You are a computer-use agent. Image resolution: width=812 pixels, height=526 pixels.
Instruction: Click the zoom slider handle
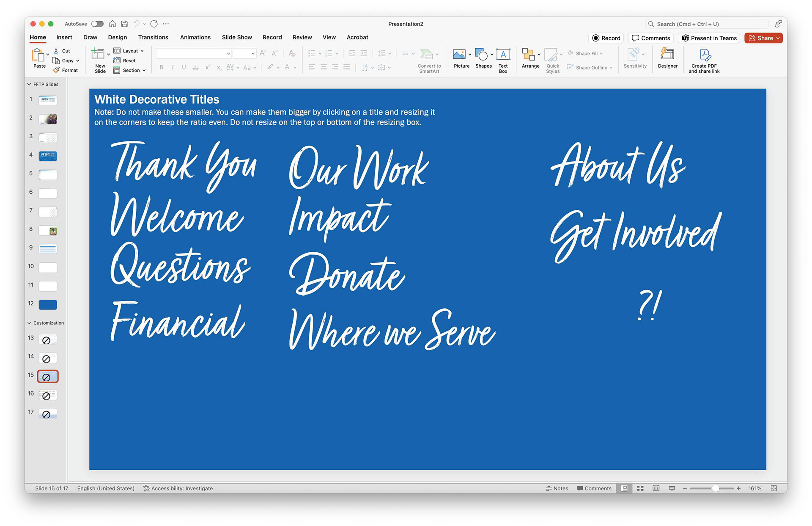click(x=715, y=488)
